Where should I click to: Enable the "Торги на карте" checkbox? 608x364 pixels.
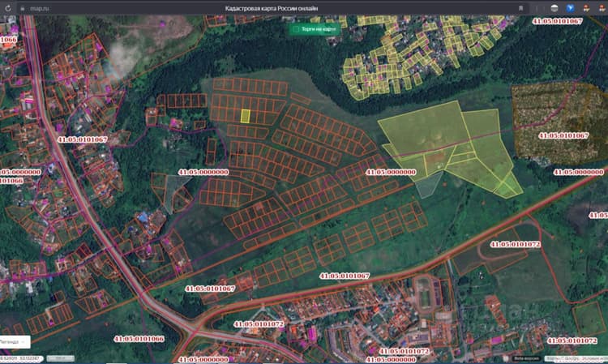tap(296, 29)
